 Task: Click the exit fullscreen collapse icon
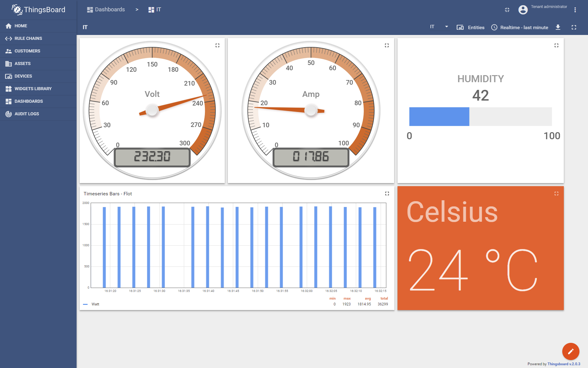(507, 10)
